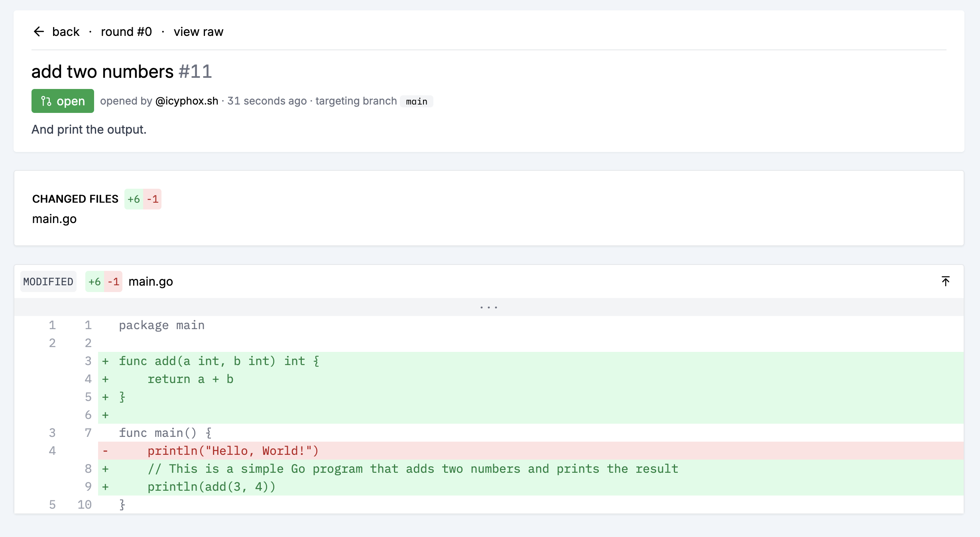Click the green open status badge

pyautogui.click(x=63, y=101)
